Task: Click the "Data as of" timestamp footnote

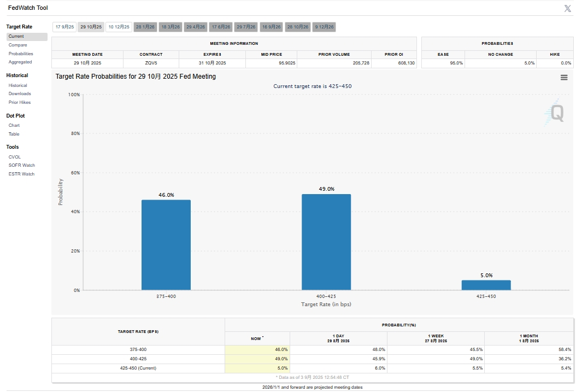Action: coord(312,377)
